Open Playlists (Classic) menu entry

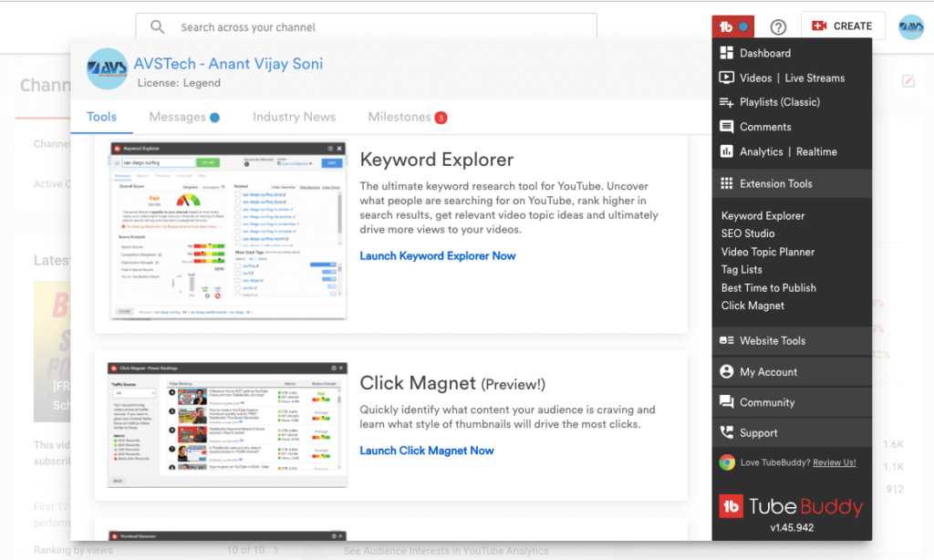[780, 102]
